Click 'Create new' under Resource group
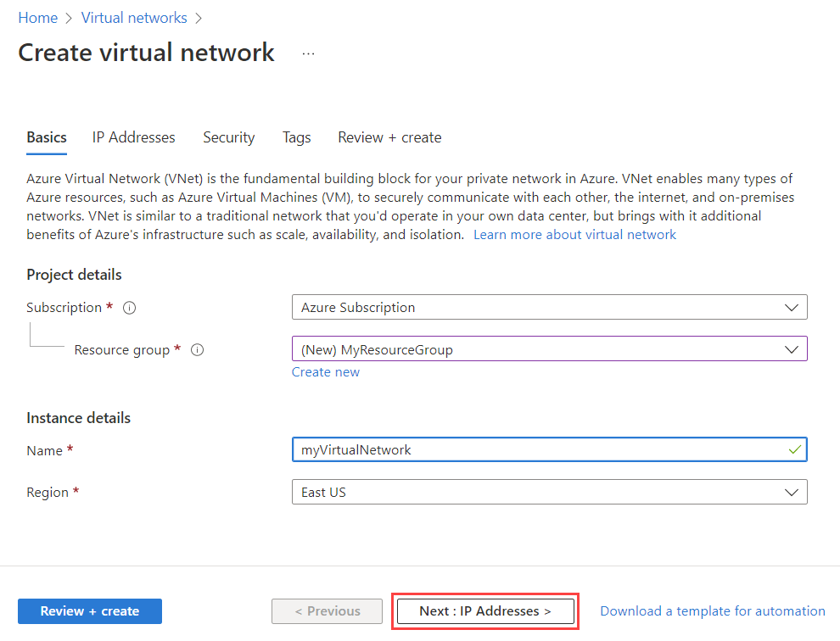 (326, 371)
